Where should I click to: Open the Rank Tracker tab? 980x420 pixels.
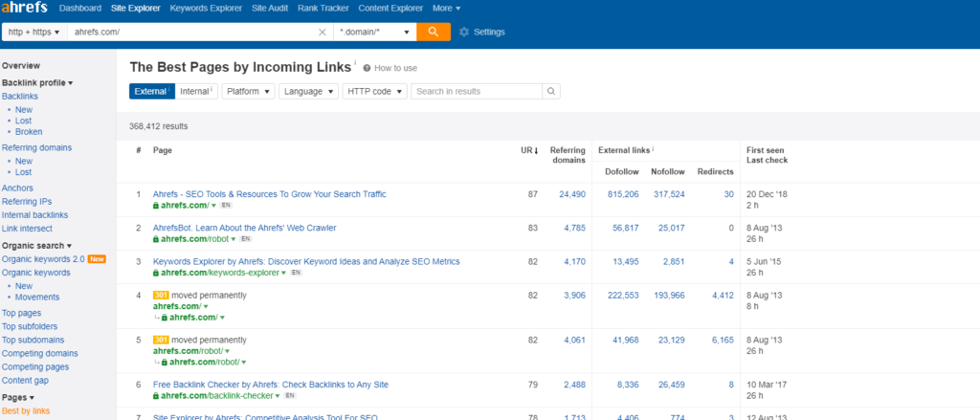(323, 8)
